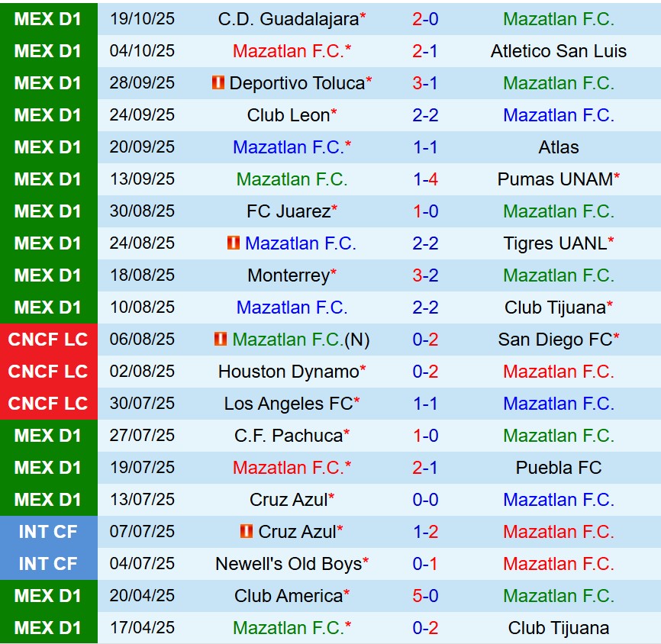The height and width of the screenshot is (644, 661).
Task: Select the Club America team link
Action: point(289,596)
